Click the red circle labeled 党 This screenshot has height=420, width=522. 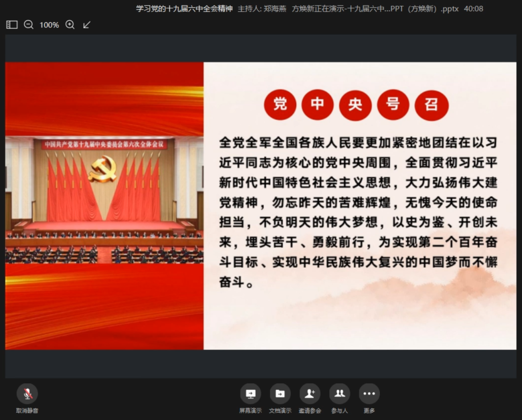coord(280,105)
